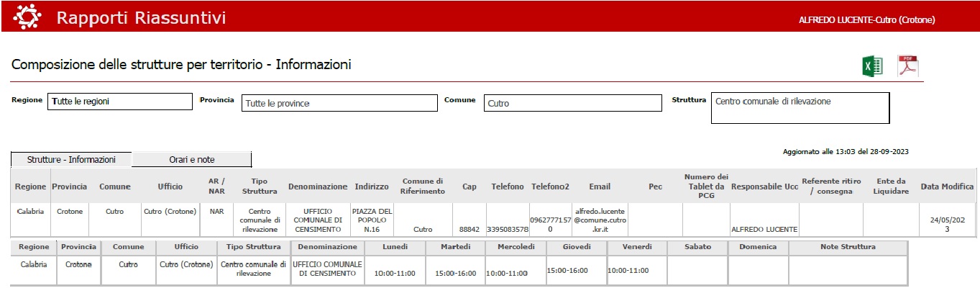Click the email address cell alfredo.lucente@comune.cutro.kr.it

[x=600, y=220]
